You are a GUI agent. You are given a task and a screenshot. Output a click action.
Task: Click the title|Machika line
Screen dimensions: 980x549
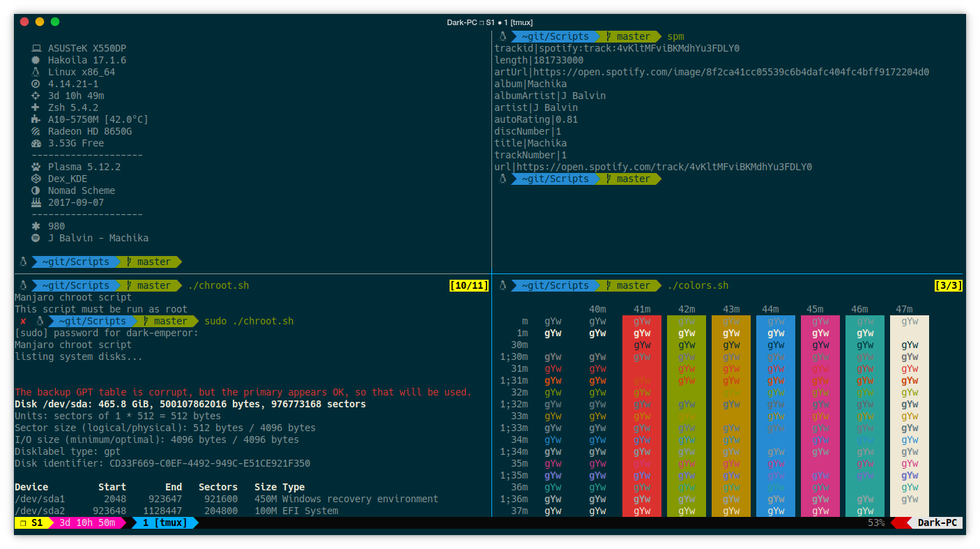click(530, 144)
